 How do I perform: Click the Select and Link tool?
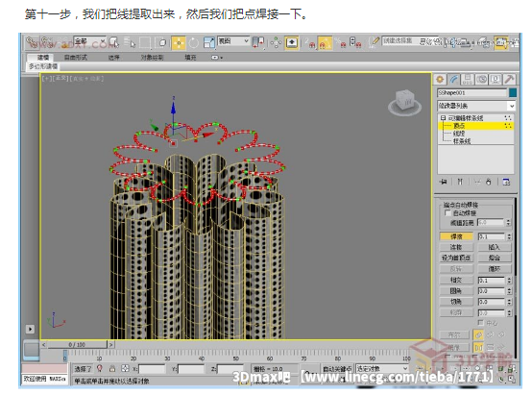point(32,43)
